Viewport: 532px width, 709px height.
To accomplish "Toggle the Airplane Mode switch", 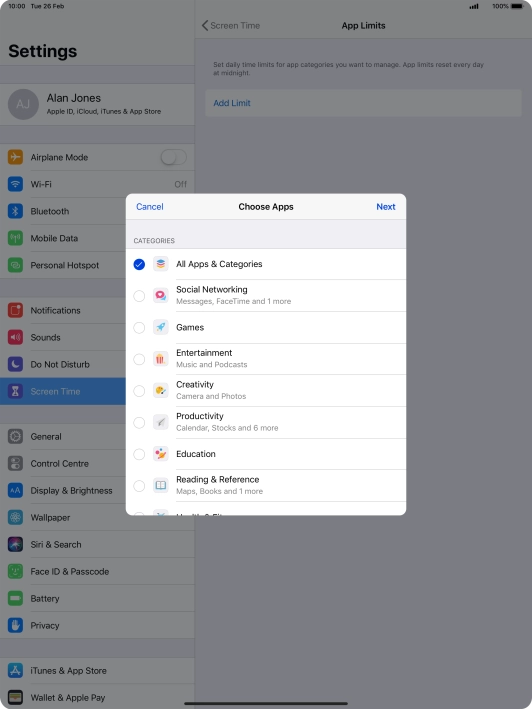I will point(174,157).
